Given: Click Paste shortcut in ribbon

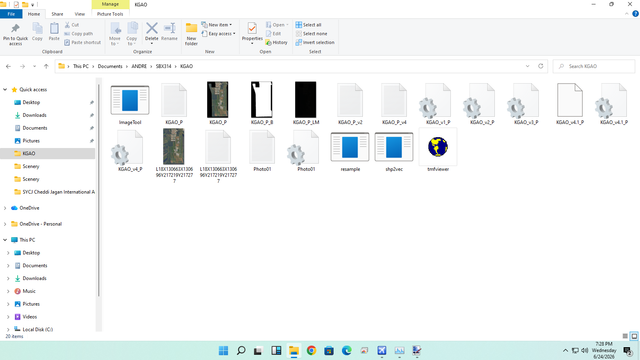Looking at the screenshot, I should (x=82, y=42).
